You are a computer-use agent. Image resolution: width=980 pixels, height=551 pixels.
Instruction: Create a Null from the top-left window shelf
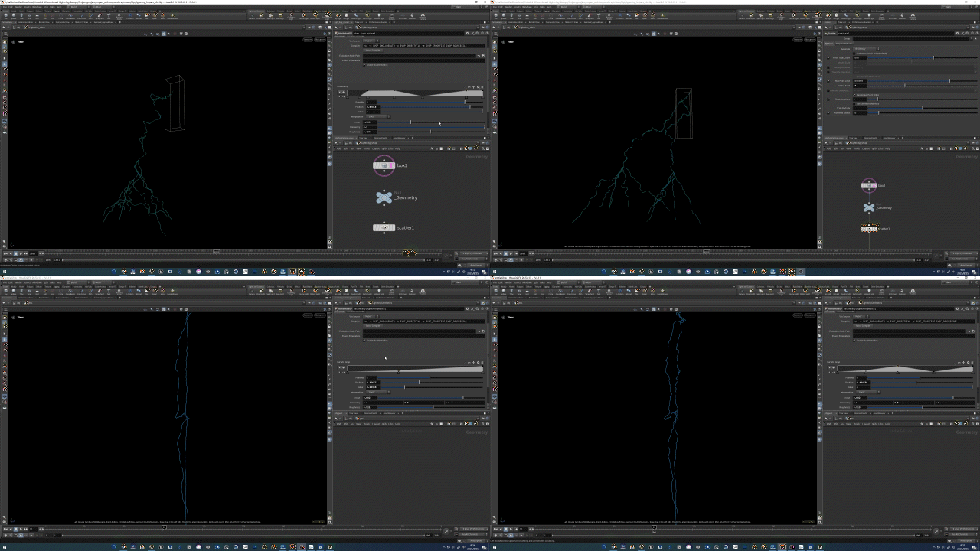[x=47, y=16]
